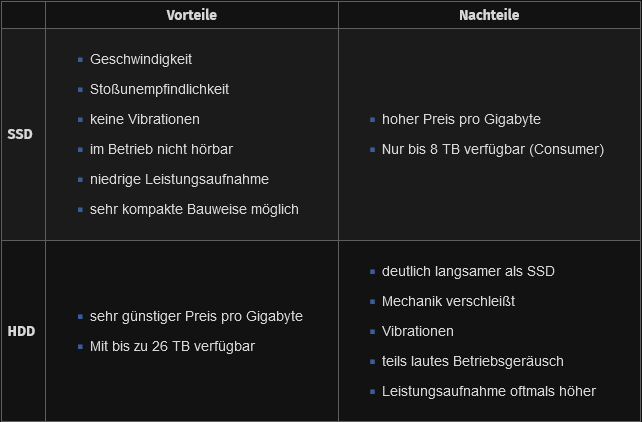Click the Nachteile column header

489,15
